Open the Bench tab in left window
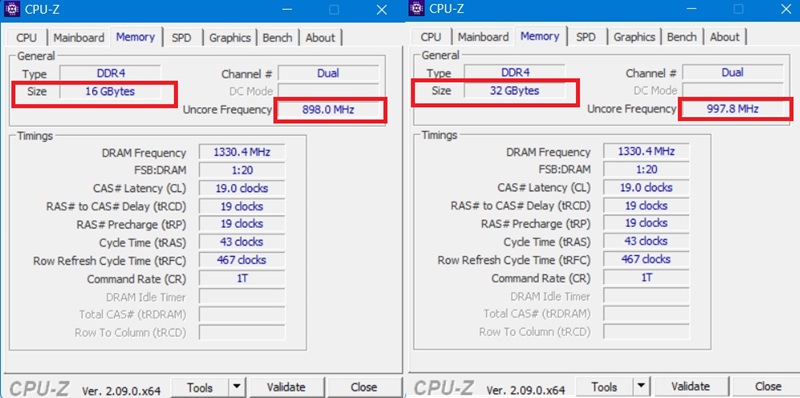 pyautogui.click(x=277, y=38)
